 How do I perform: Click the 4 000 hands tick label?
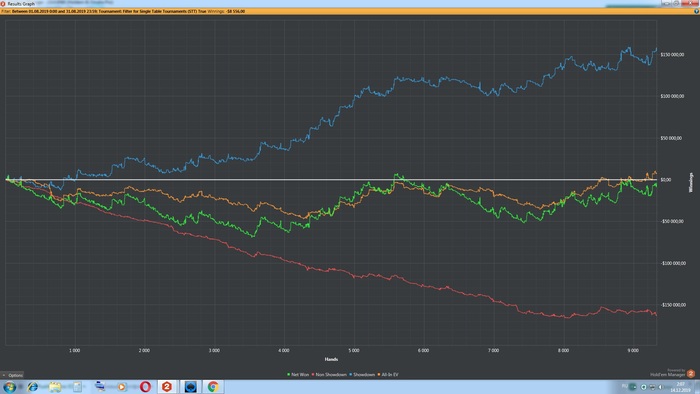coord(284,351)
